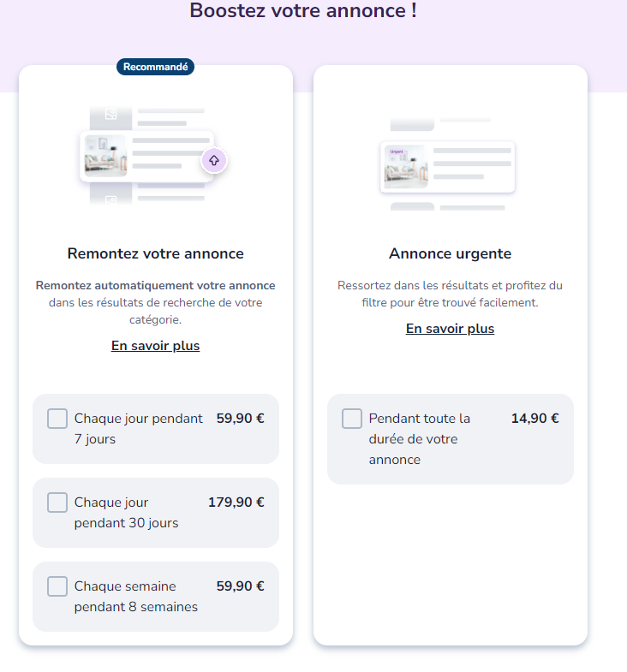Image resolution: width=627 pixels, height=672 pixels.
Task: Click the Recommandé badge
Action: point(155,67)
